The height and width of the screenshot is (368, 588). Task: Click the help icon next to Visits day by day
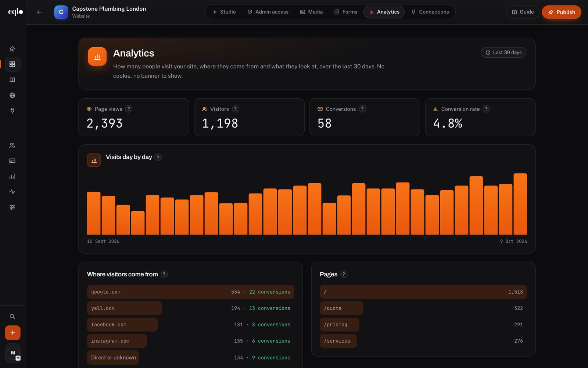(x=158, y=157)
